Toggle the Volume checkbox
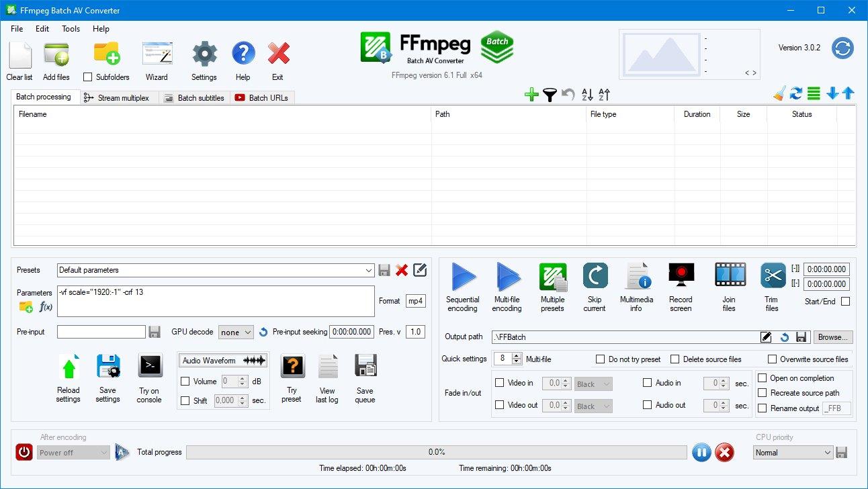 pos(185,382)
